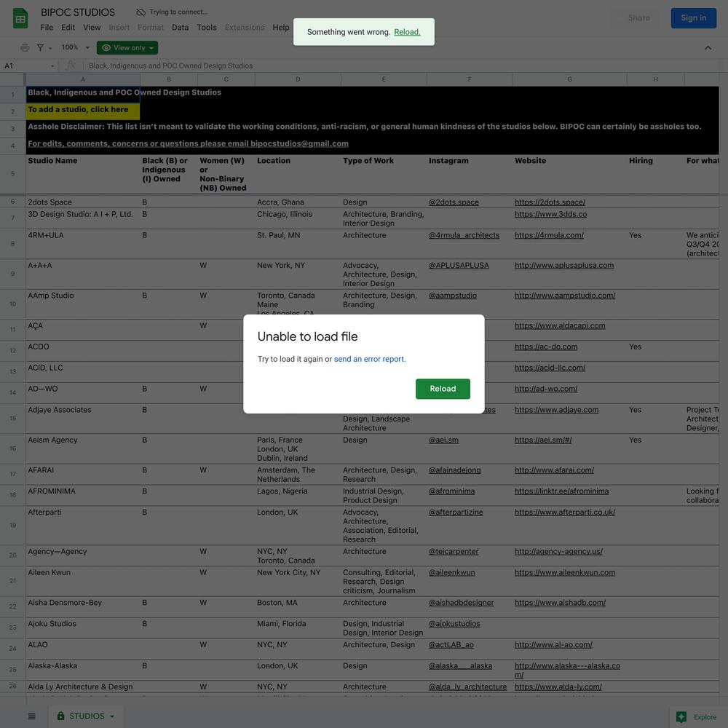This screenshot has width=728, height=728.
Task: Open the http://www.al-ao.com/ link
Action: [553, 645]
